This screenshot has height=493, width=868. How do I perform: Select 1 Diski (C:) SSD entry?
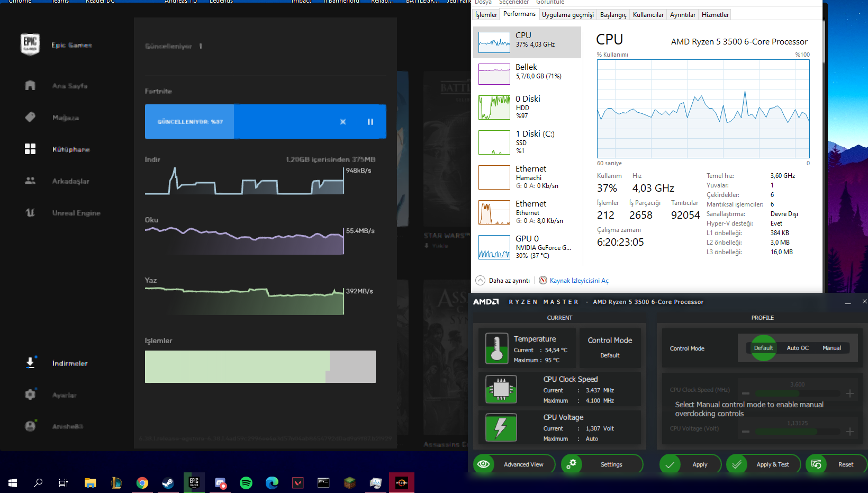tap(527, 142)
